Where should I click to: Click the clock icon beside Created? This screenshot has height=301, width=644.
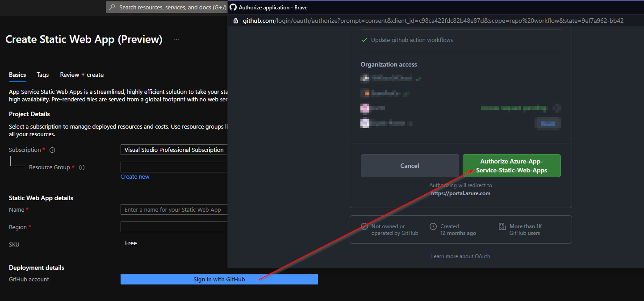click(433, 226)
